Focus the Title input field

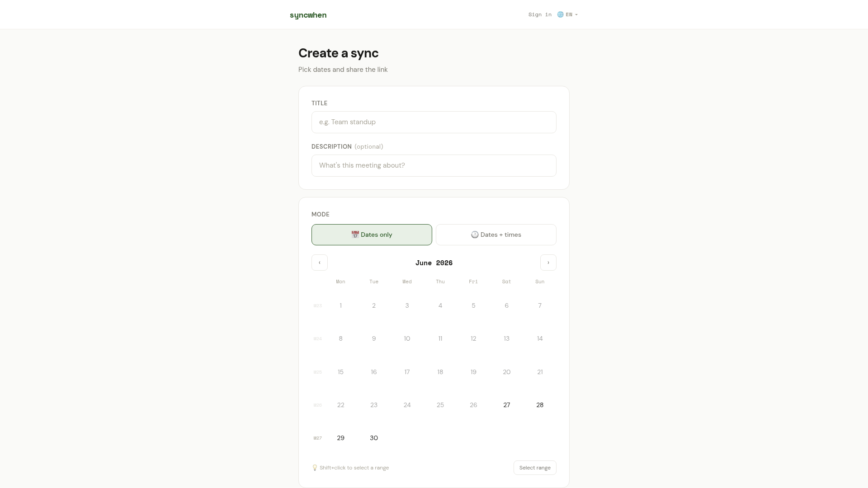pos(434,122)
